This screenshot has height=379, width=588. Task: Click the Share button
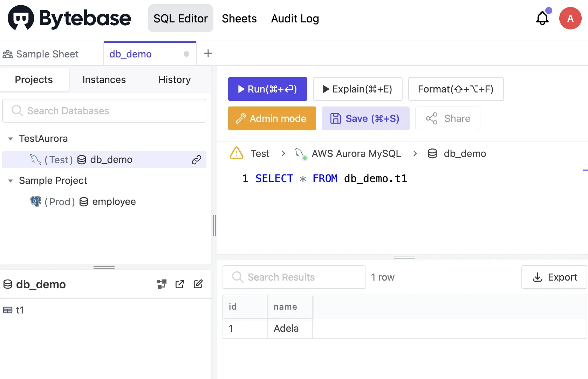(x=448, y=118)
